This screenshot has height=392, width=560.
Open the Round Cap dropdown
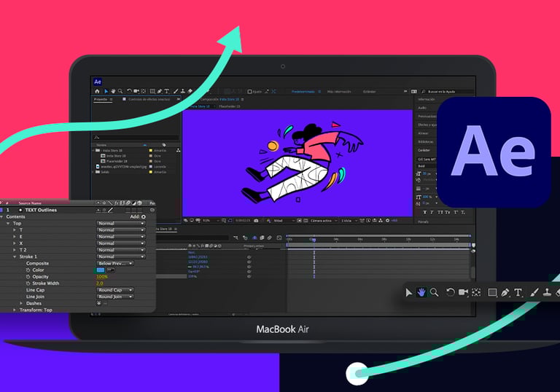pyautogui.click(x=114, y=290)
